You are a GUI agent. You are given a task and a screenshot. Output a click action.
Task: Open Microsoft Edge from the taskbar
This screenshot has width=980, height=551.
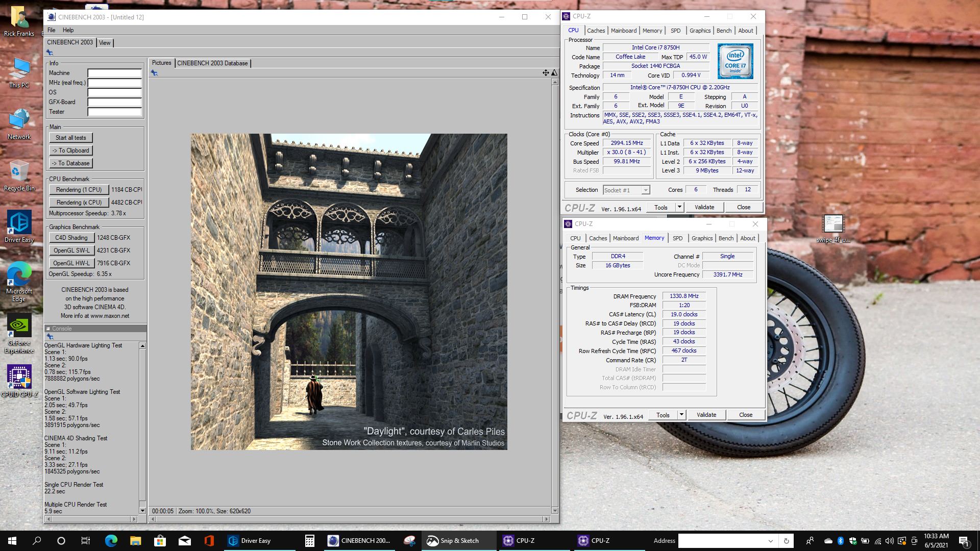click(111, 541)
